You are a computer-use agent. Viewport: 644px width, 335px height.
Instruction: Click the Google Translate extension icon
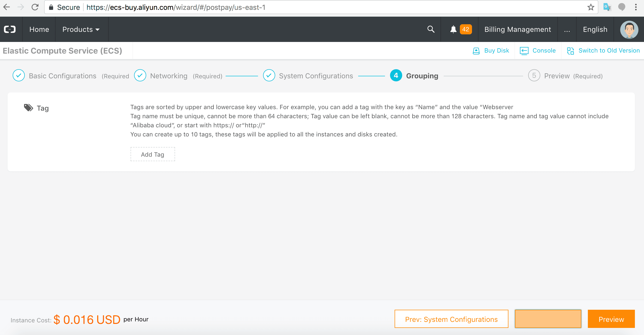click(607, 7)
